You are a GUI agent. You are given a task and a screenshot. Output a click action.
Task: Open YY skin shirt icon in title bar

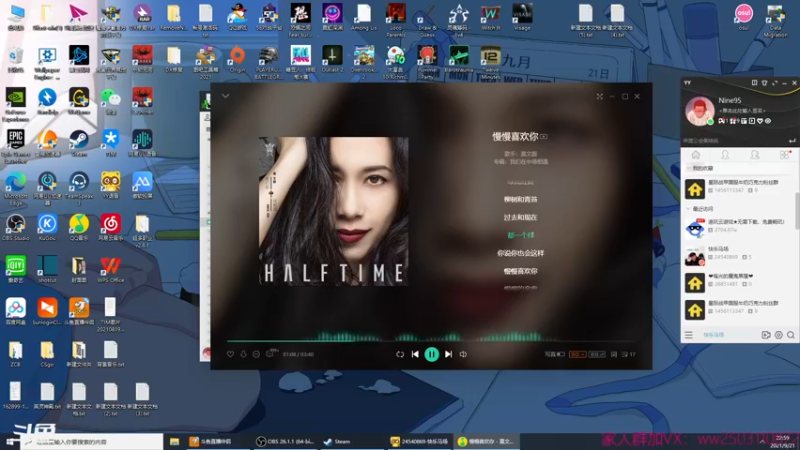coord(764,83)
